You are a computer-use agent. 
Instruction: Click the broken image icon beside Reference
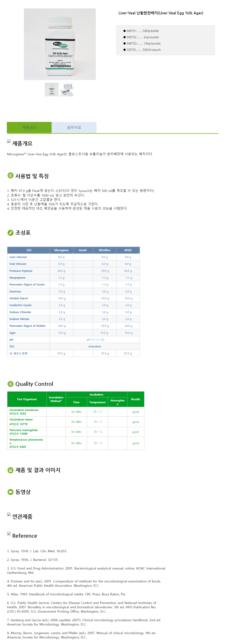pyautogui.click(x=9, y=534)
